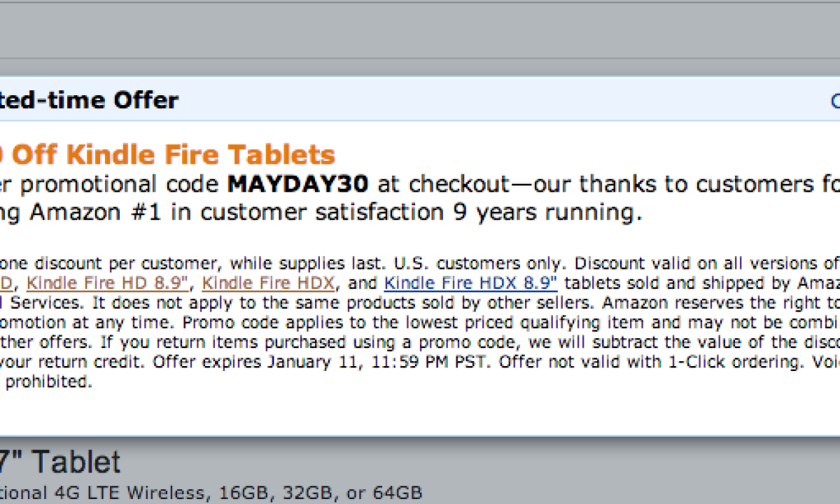The height and width of the screenshot is (504, 840).
Task: Click the word prohibited in fine print
Action: pos(48,383)
